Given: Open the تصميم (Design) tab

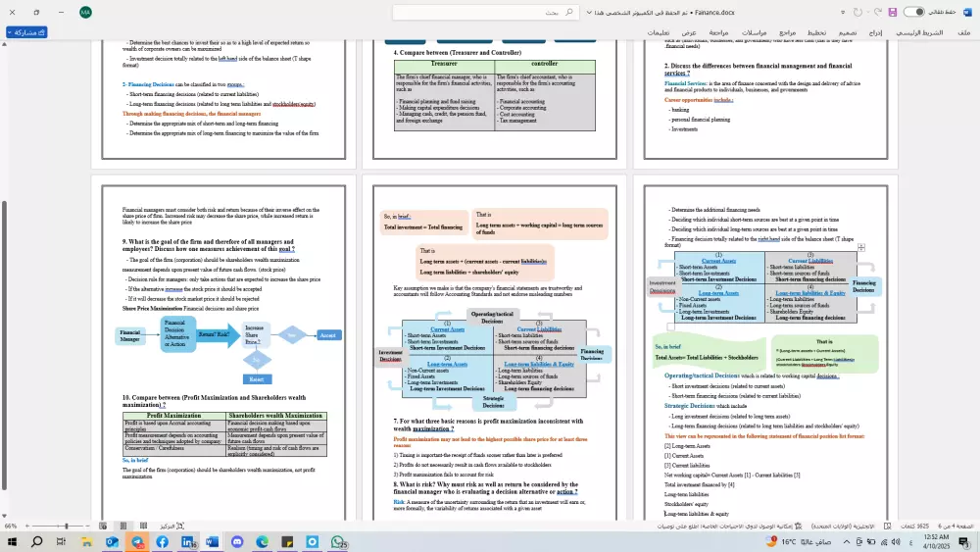Looking at the screenshot, I should tap(848, 32).
